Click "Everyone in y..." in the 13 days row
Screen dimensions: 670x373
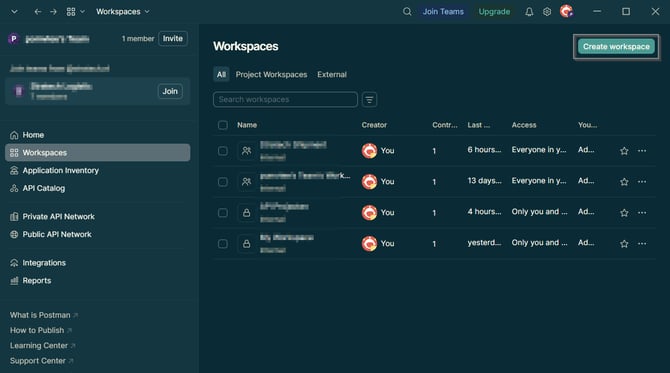(539, 181)
